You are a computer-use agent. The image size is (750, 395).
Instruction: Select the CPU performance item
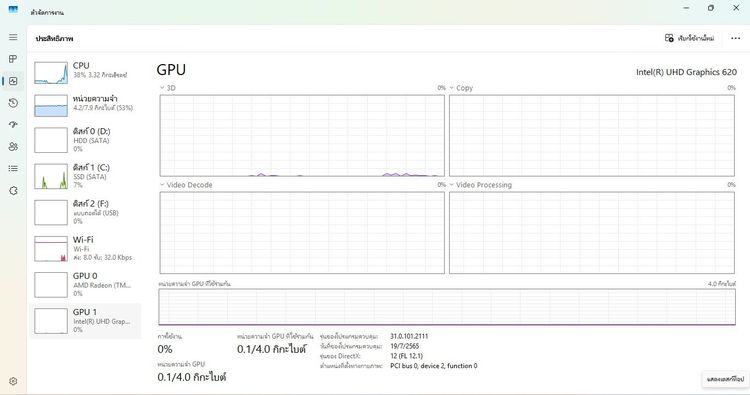point(85,72)
